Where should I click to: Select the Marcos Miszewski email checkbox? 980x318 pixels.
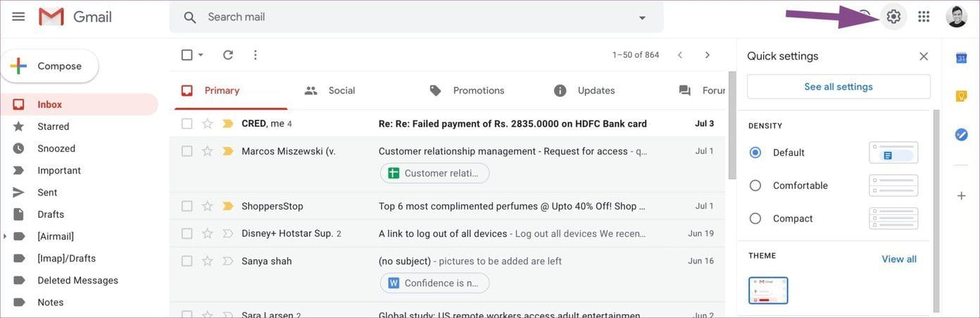click(x=187, y=151)
